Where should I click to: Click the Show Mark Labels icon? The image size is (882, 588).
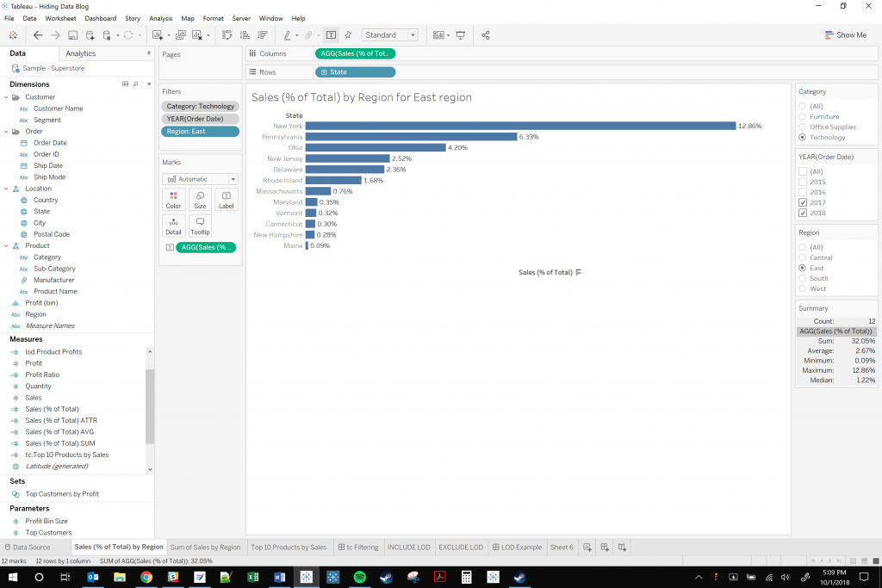click(331, 35)
